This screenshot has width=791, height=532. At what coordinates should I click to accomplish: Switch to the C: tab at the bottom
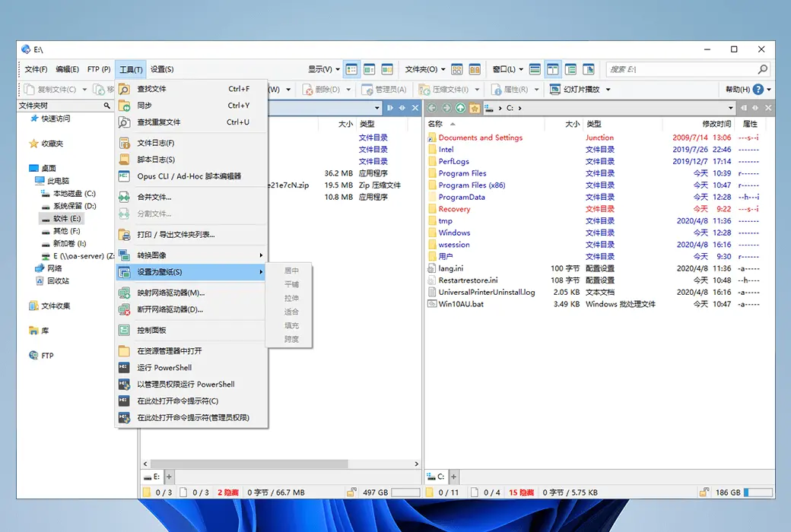(437, 477)
